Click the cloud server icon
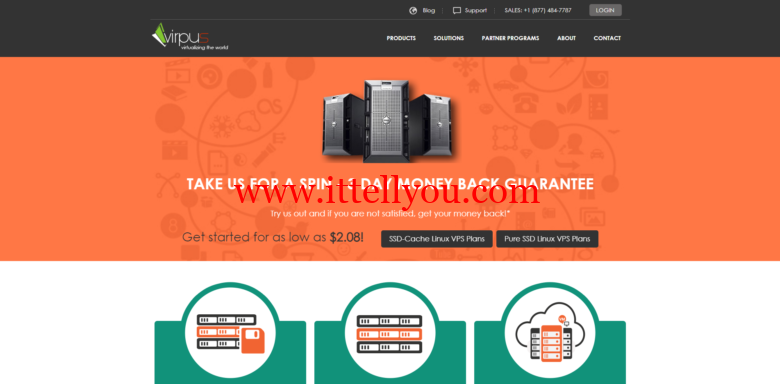 pos(549,332)
